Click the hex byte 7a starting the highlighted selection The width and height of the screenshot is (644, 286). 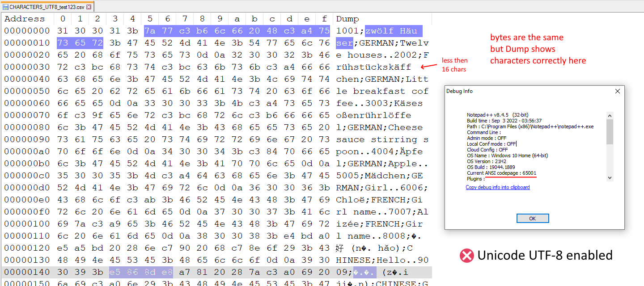[x=150, y=31]
